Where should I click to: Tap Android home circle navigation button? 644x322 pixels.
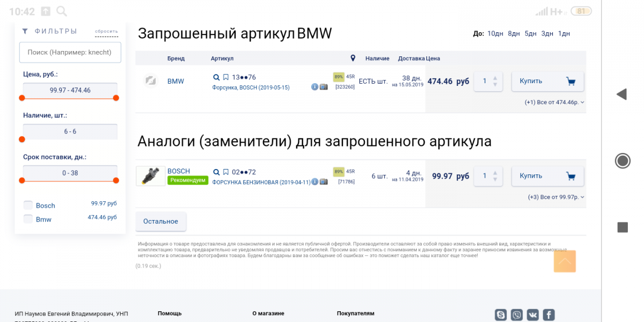(623, 160)
